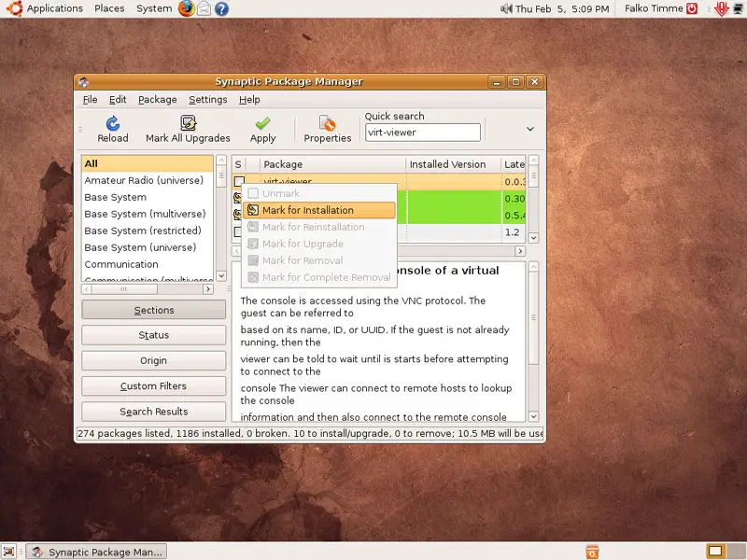Open the Places menu
Image resolution: width=747 pixels, height=560 pixels.
[x=109, y=8]
